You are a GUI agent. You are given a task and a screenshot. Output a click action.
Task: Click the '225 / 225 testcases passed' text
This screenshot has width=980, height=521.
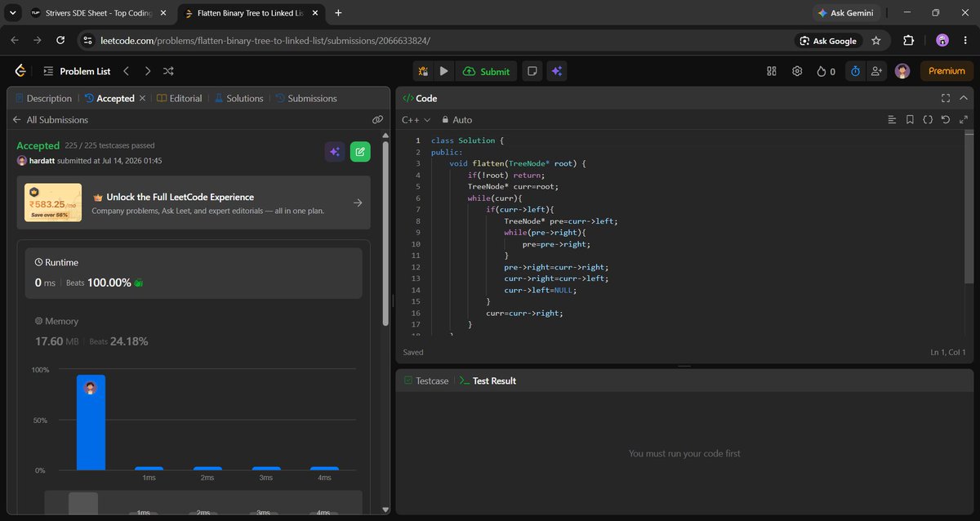click(109, 145)
